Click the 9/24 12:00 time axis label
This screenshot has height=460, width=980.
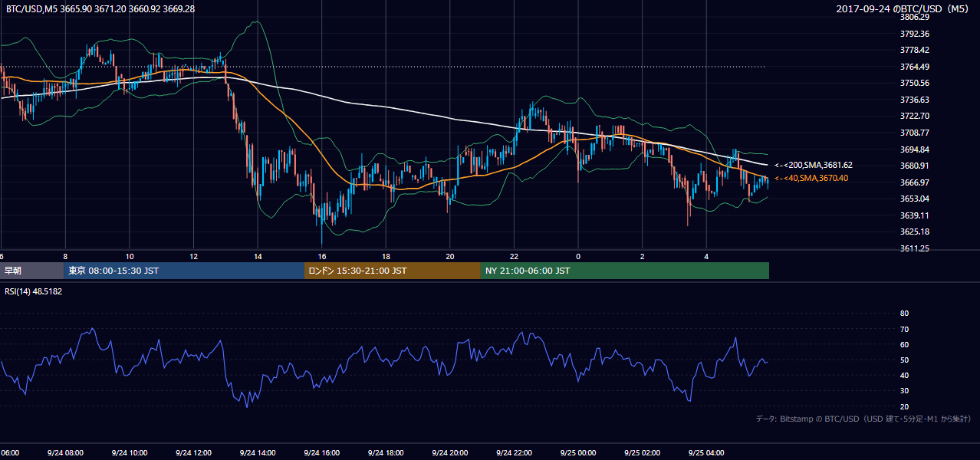click(x=193, y=452)
